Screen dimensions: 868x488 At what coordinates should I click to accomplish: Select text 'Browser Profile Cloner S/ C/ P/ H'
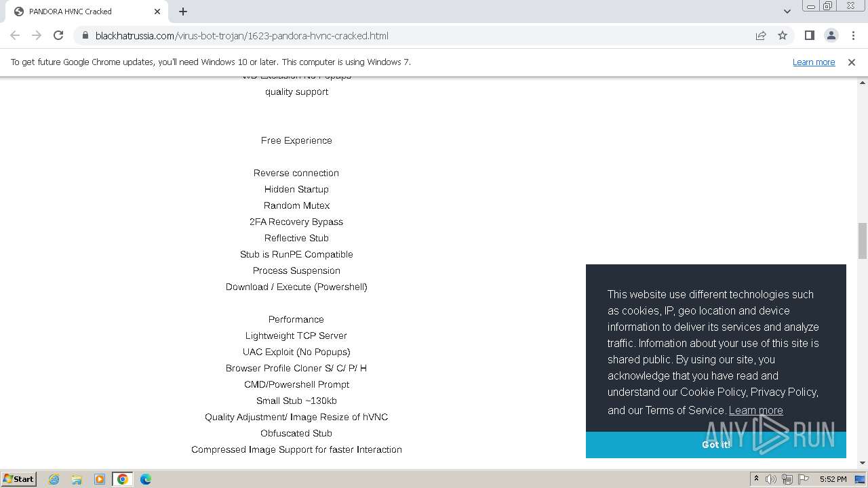pos(296,368)
